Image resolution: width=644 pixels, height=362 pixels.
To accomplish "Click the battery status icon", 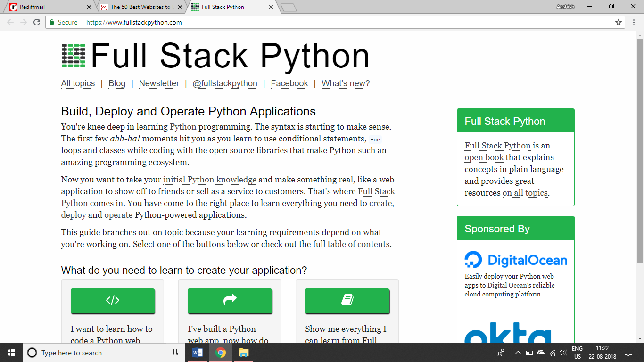I will pyautogui.click(x=529, y=353).
